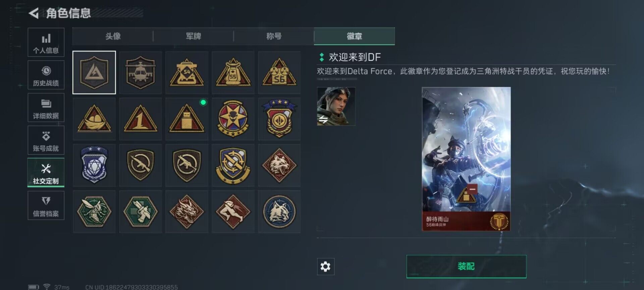Select the helicopter shield badge
The image size is (644, 290).
[141, 72]
